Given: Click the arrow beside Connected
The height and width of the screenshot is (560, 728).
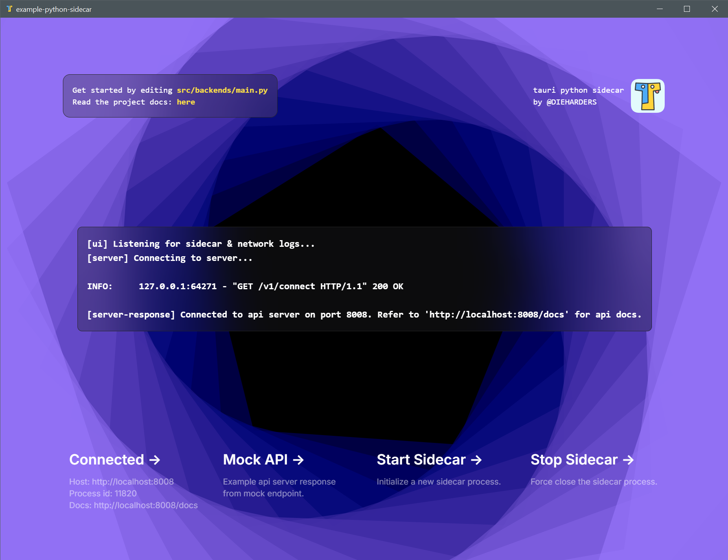Looking at the screenshot, I should (x=155, y=460).
